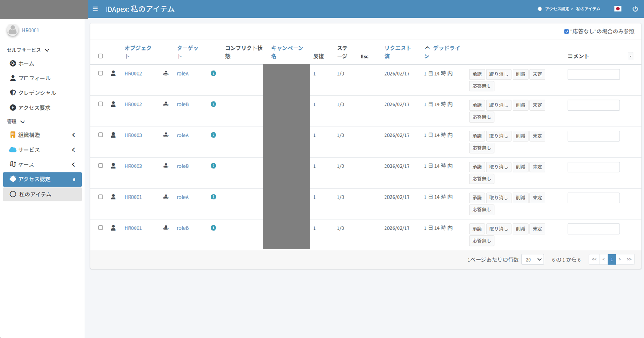Image resolution: width=644 pixels, height=338 pixels.
Task: Check the HR0002 roleA row checkbox
Action: coord(100,73)
